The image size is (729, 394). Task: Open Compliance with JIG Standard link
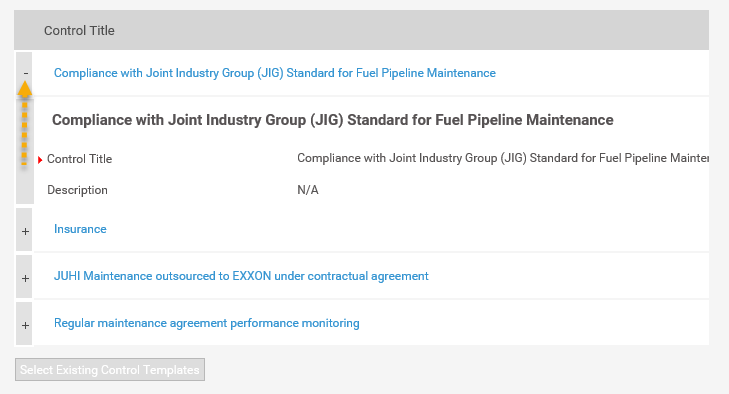point(275,73)
